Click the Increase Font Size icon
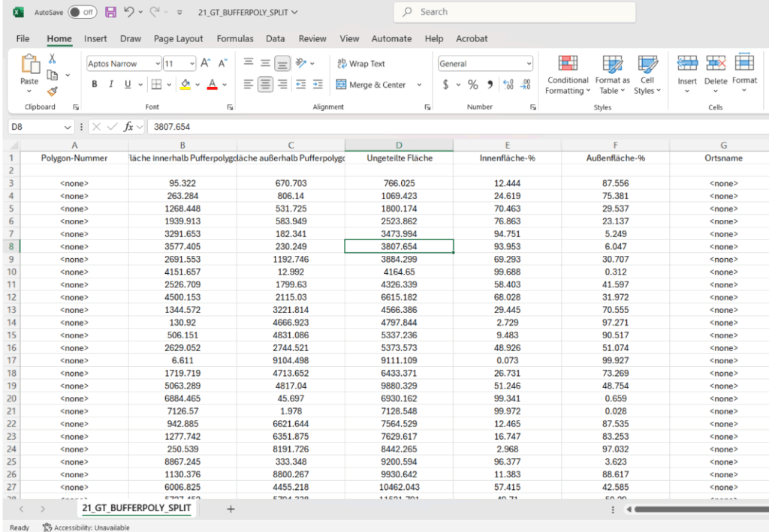This screenshot has width=769, height=532. [206, 64]
